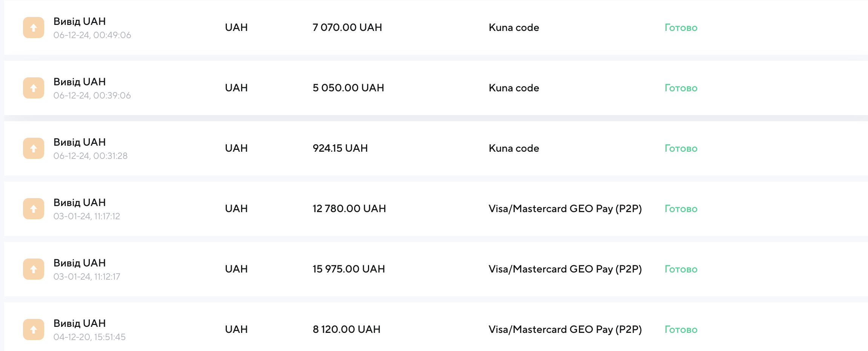Select the 15 975.00 UAH amount
The image size is (868, 351).
coord(349,269)
